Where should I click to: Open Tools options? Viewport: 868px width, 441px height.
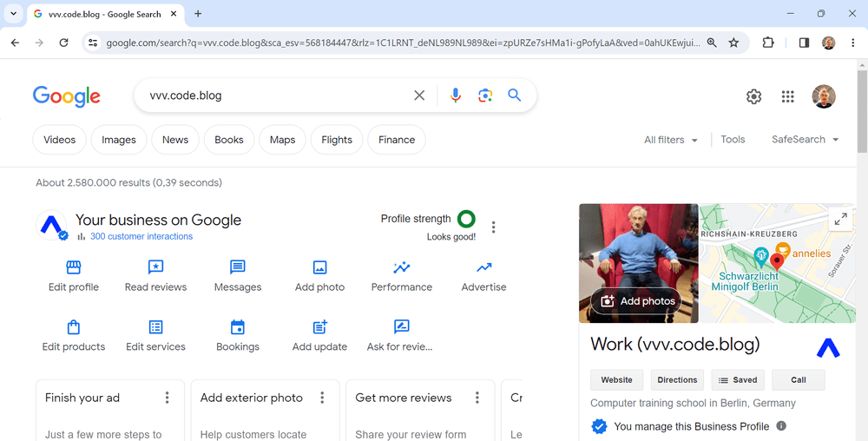pos(733,140)
